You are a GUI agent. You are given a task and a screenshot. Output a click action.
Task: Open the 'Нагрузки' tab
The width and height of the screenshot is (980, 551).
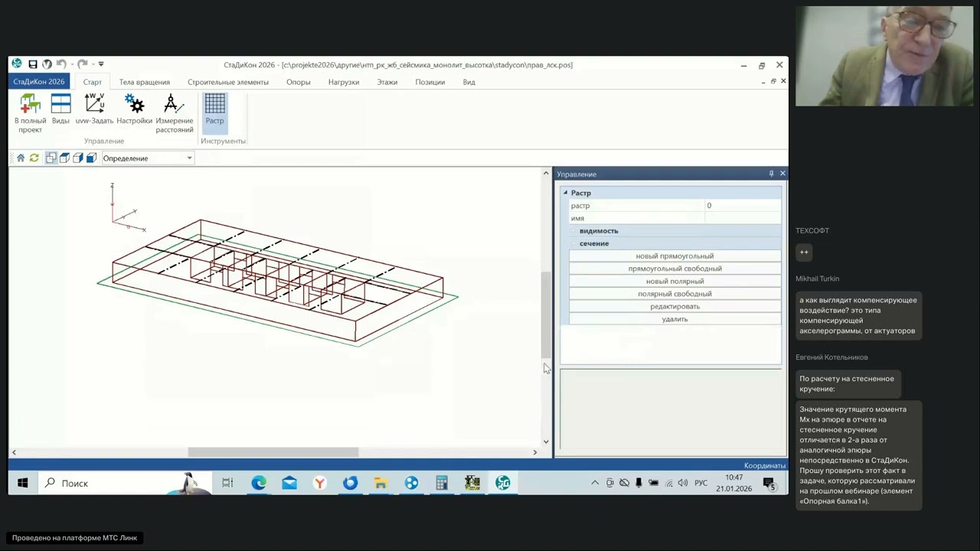point(344,82)
